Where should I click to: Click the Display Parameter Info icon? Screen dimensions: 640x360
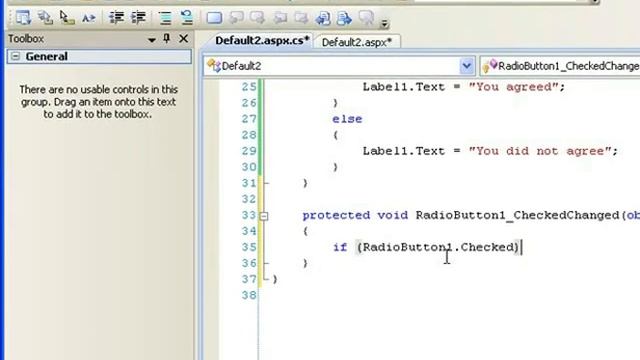[x=45, y=18]
